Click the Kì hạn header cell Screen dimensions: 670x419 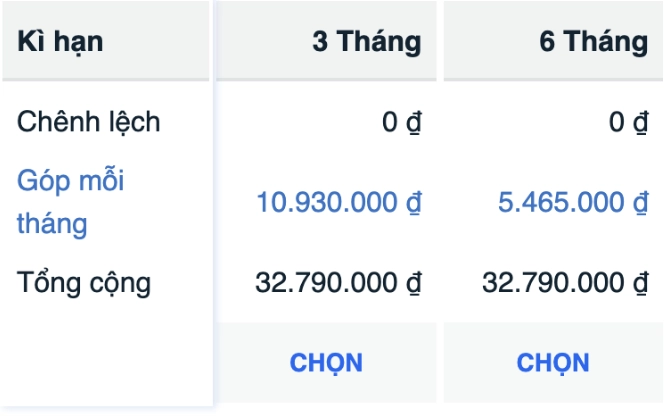[x=60, y=42]
